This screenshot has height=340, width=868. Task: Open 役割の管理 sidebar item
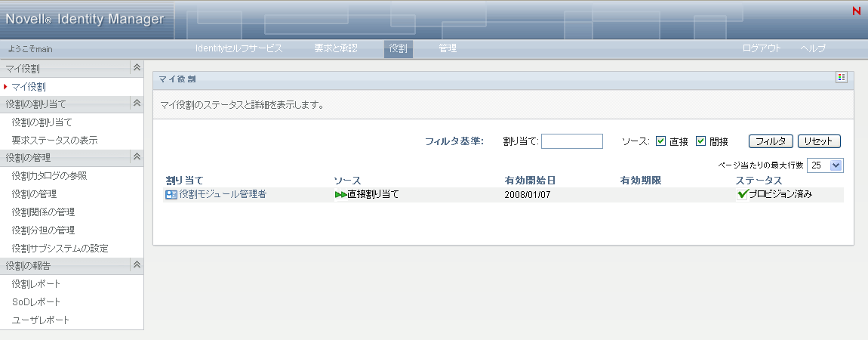[34, 194]
